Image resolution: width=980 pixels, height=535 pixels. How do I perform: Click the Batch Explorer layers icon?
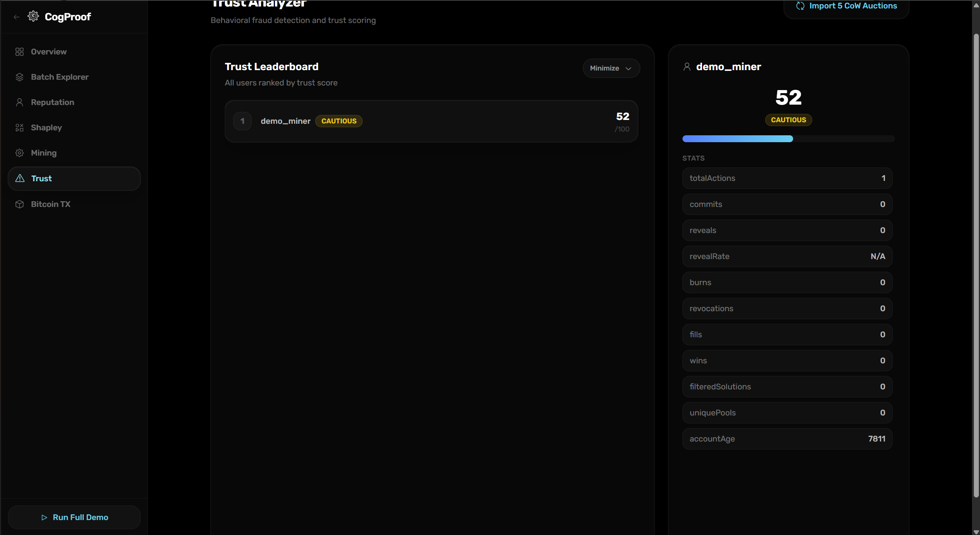coord(20,77)
